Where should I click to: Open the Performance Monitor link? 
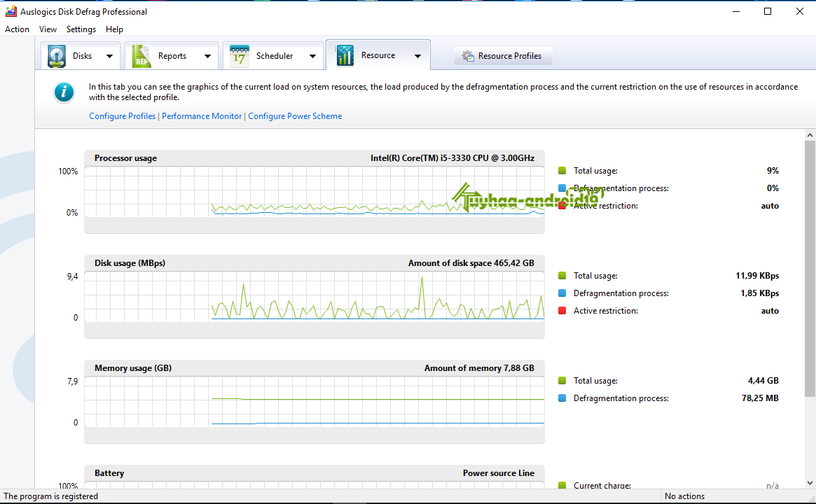click(202, 116)
